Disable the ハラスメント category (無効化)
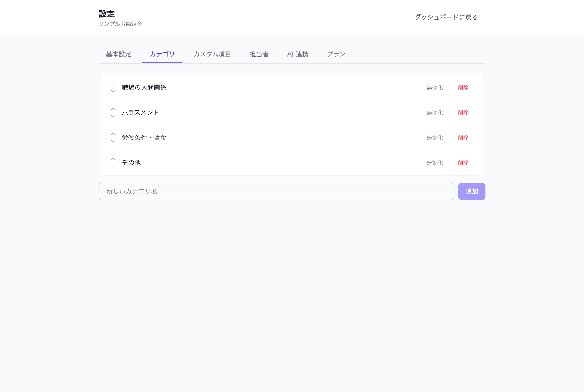This screenshot has width=584, height=392. [x=435, y=113]
